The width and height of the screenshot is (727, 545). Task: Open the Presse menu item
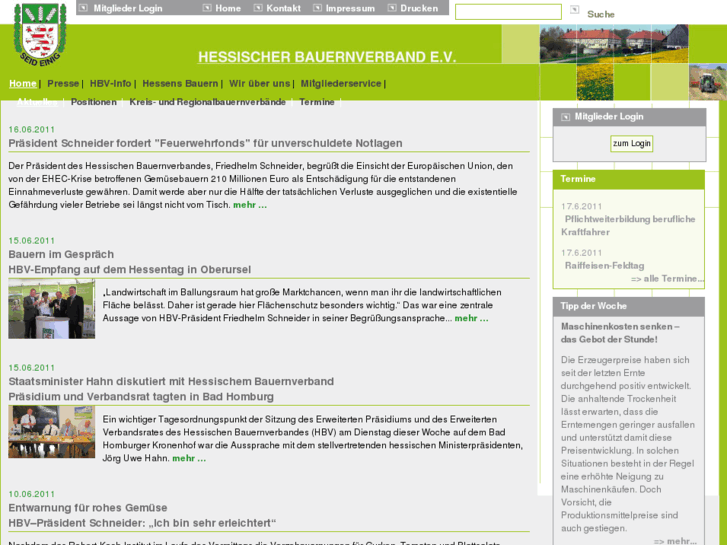coord(63,83)
